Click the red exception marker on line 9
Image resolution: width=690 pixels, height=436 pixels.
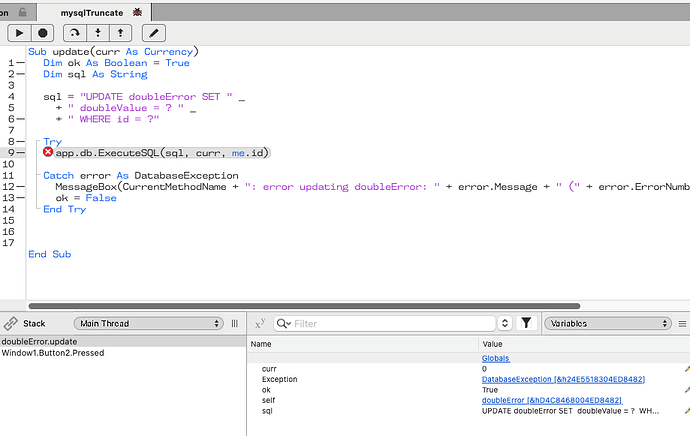48,152
